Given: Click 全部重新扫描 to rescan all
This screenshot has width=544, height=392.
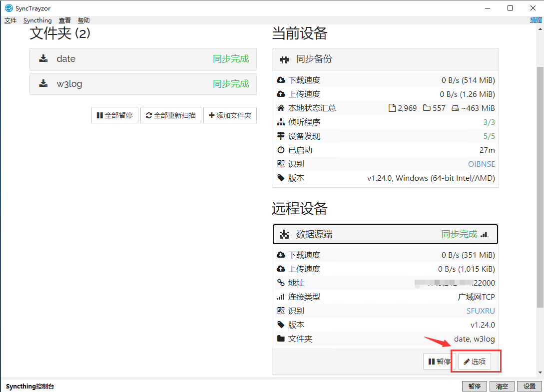Looking at the screenshot, I should (x=170, y=115).
